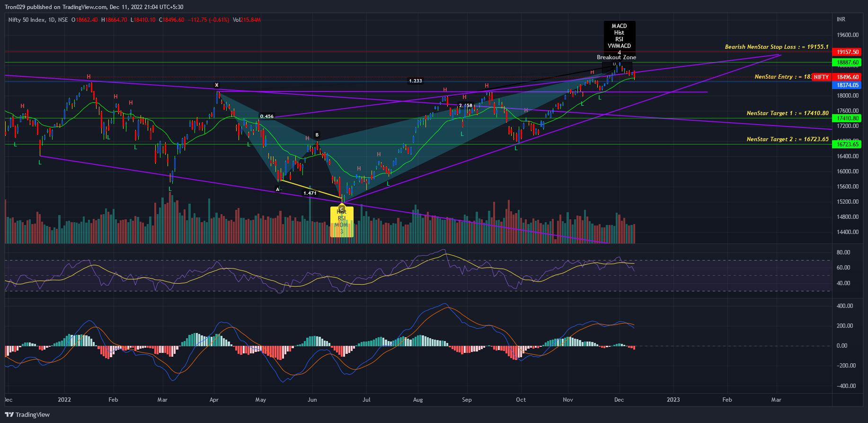Click the Sep marker on the time axis
The width and height of the screenshot is (868, 423).
click(x=467, y=400)
